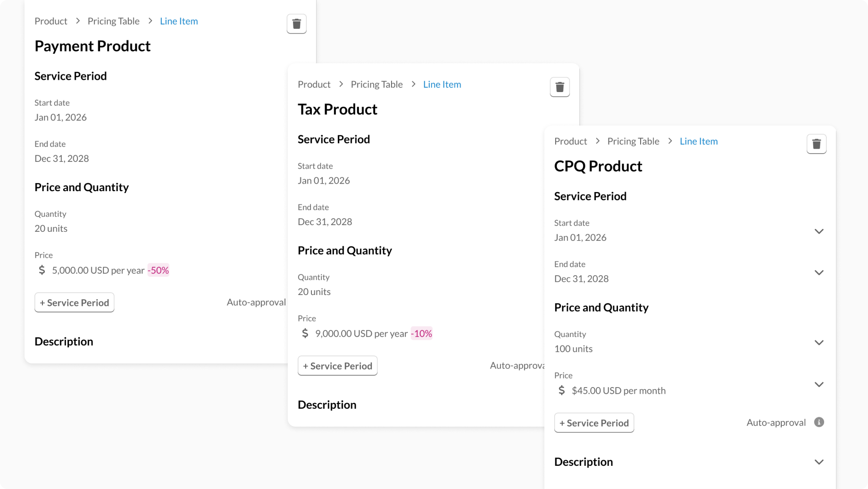Image resolution: width=868 pixels, height=489 pixels.
Task: Expand Description section in CPQ Product
Action: [x=819, y=462]
